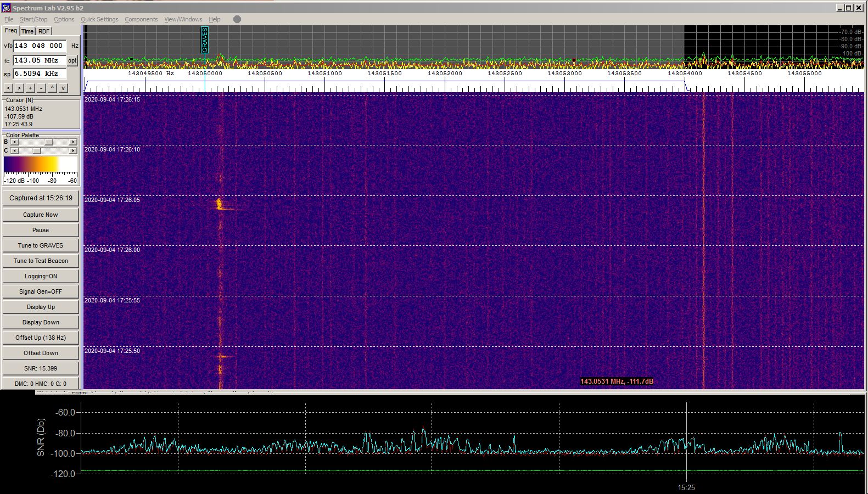Switch to the Freq tab
The image size is (868, 494).
point(11,31)
